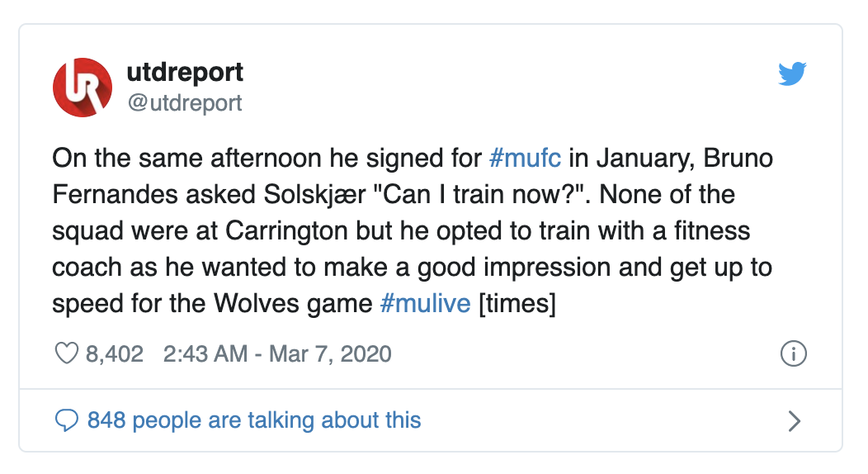The width and height of the screenshot is (868, 474).
Task: Click "848 people are talking about this"
Action: pos(254,420)
